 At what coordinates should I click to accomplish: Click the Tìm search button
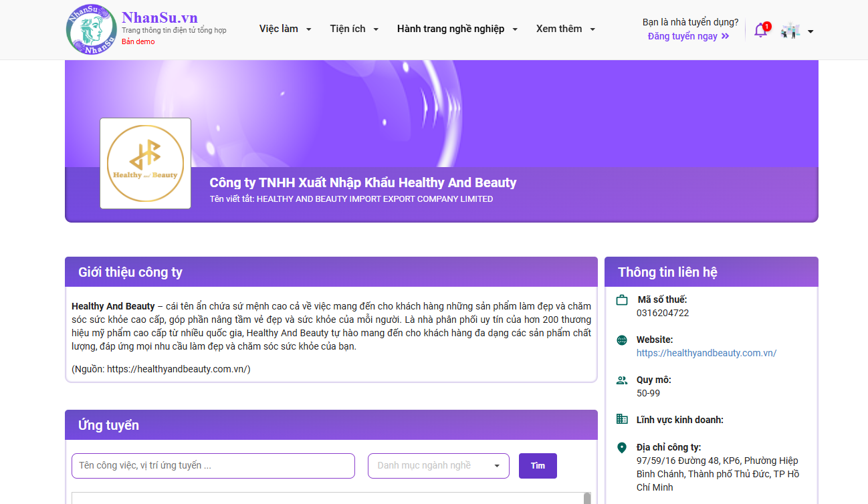coord(538,466)
